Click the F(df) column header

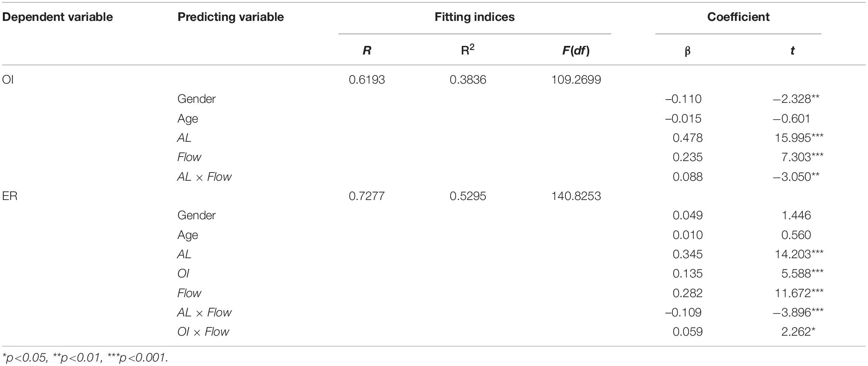576,50
